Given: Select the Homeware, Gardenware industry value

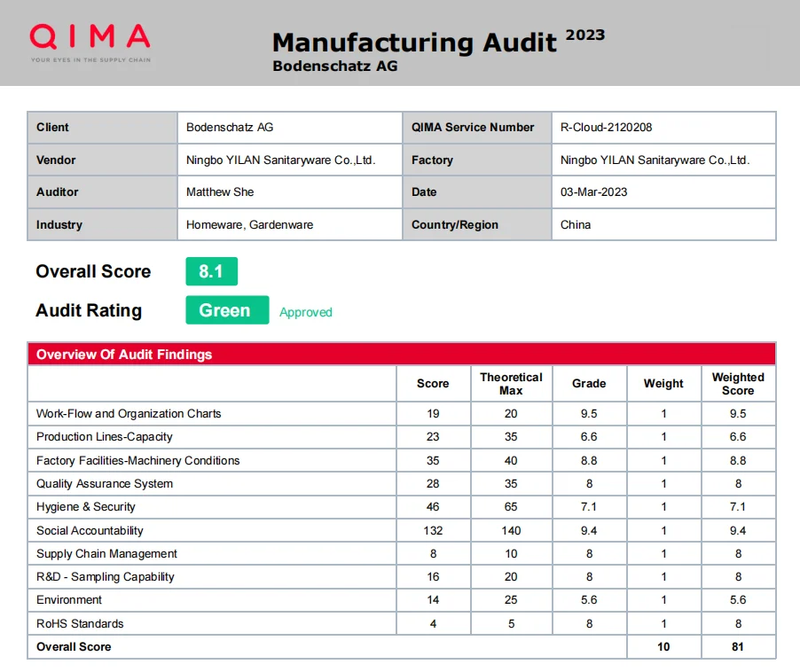Looking at the screenshot, I should click(x=250, y=224).
